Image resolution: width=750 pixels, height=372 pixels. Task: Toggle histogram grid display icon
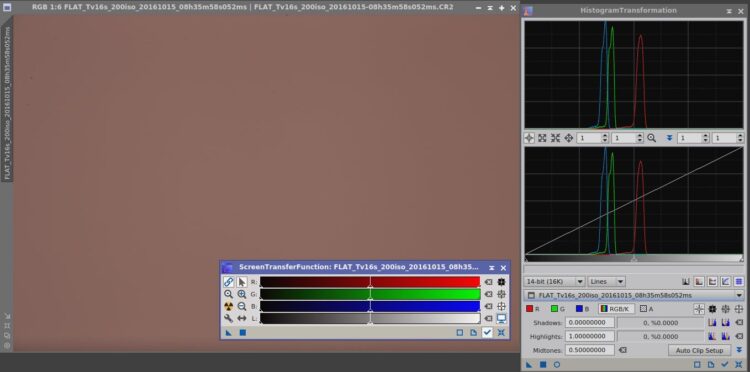tap(739, 282)
